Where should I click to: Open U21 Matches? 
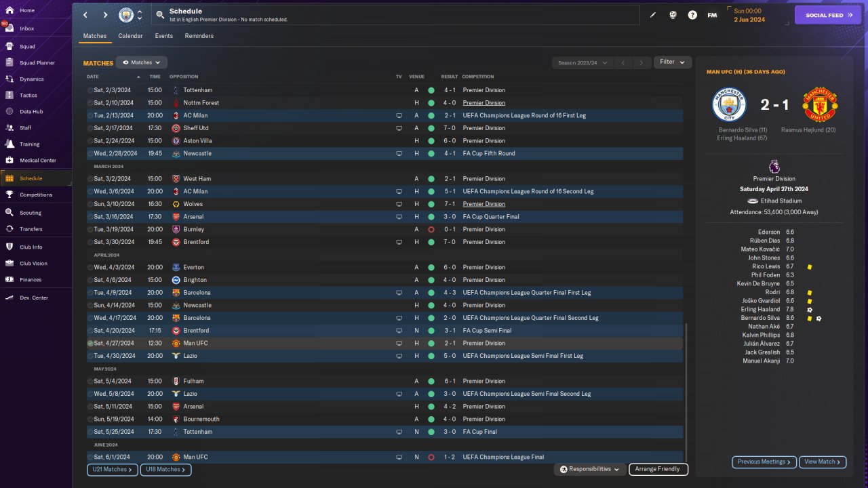coord(113,469)
